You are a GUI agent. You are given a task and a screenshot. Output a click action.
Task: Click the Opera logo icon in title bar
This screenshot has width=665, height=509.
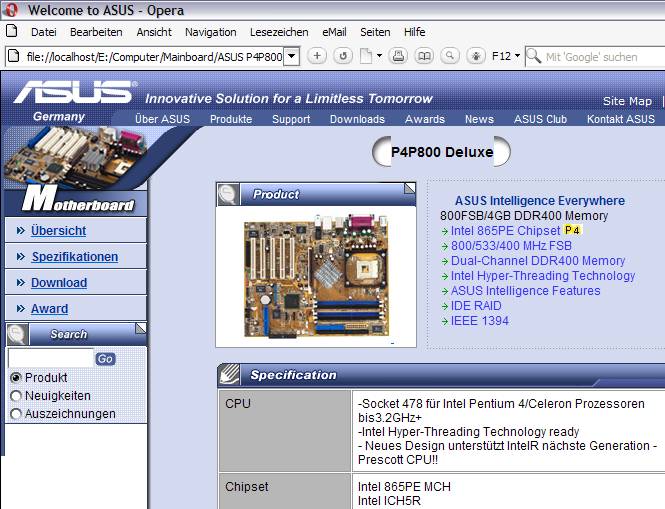(11, 9)
